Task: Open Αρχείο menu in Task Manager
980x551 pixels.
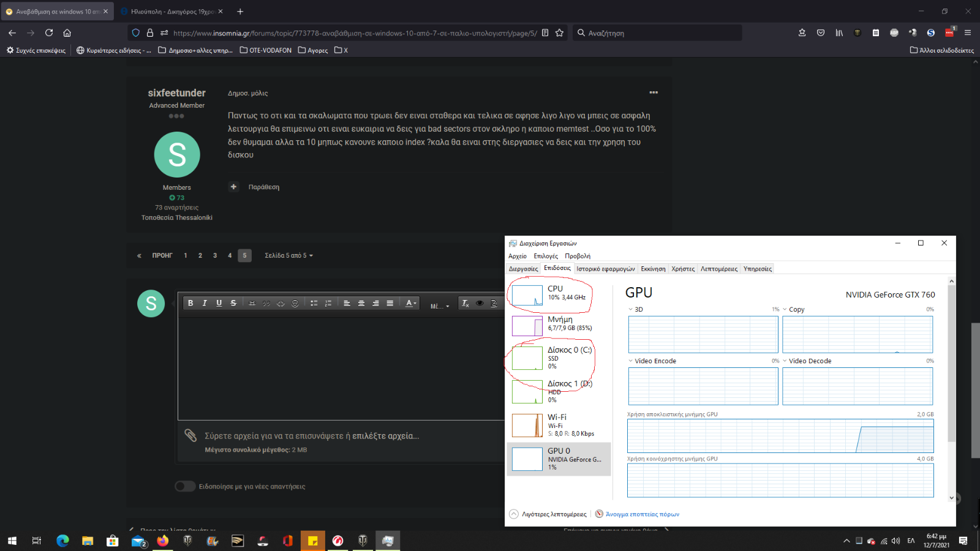Action: tap(518, 256)
